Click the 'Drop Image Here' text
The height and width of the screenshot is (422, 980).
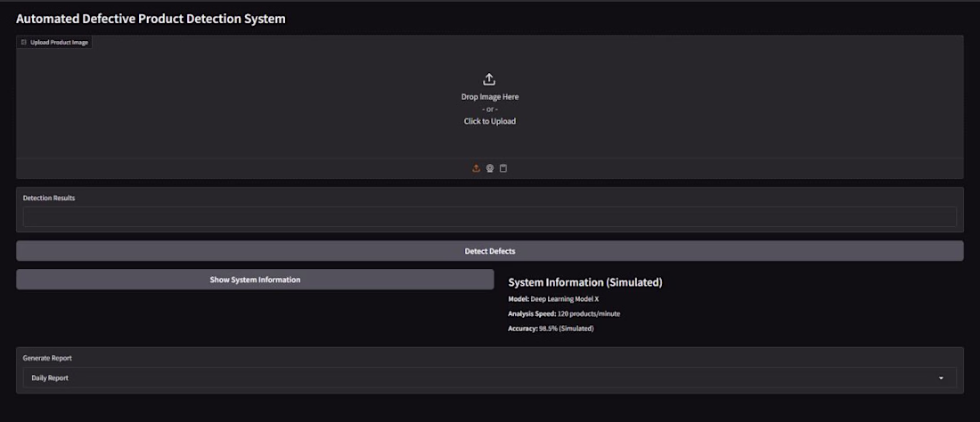point(489,96)
